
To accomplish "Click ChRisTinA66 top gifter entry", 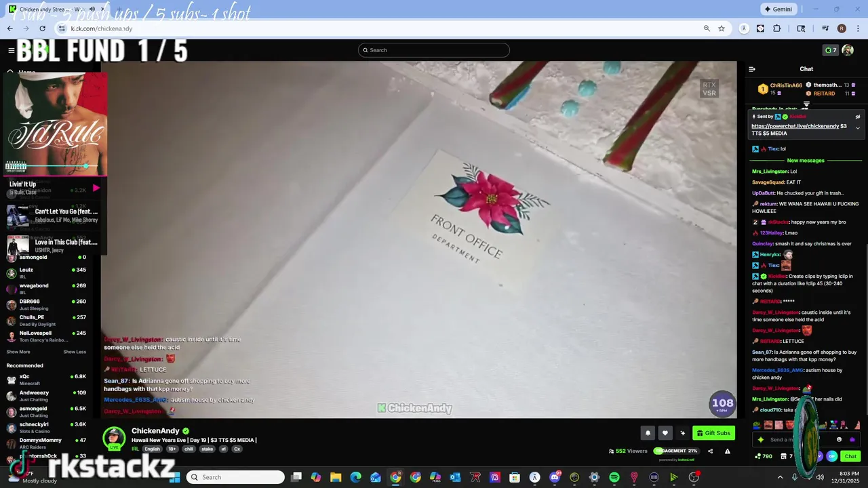I will tap(780, 89).
